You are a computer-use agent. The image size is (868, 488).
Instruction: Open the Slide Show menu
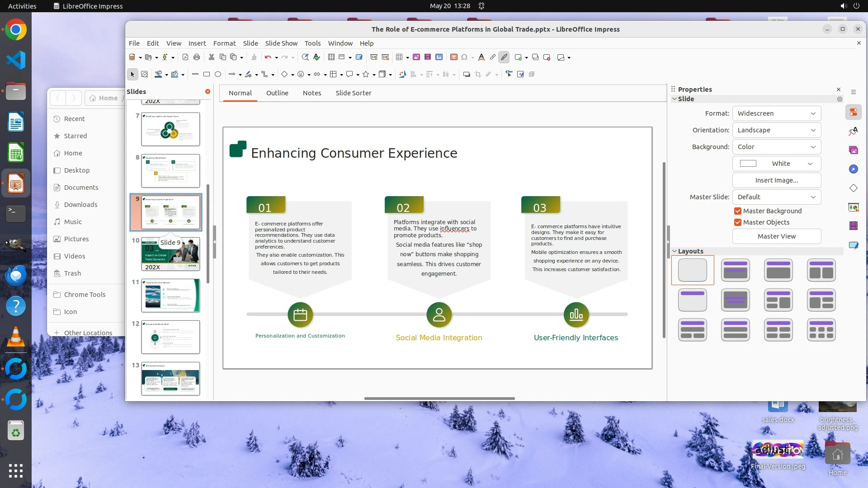pyautogui.click(x=281, y=43)
